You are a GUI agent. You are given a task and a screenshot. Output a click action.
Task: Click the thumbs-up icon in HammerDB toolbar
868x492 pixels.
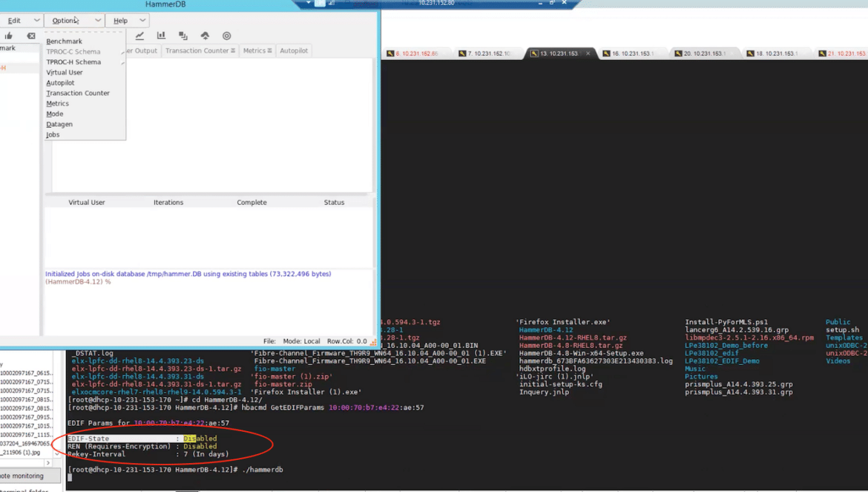pos(9,36)
